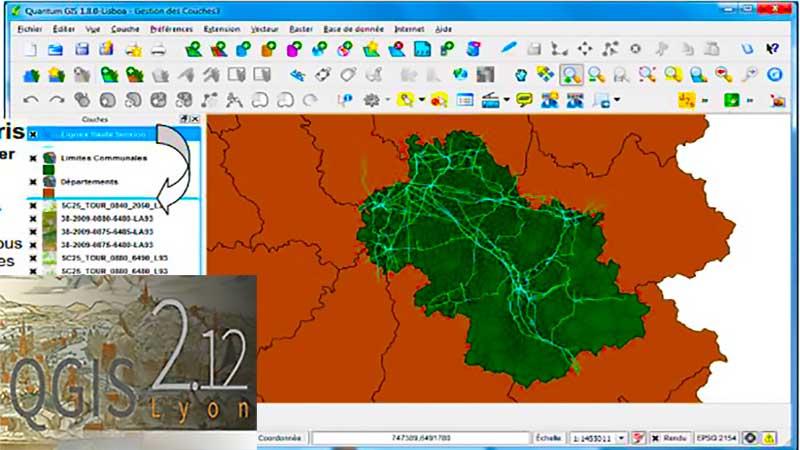The image size is (800, 450).
Task: Select the Zoom In magnifier tool
Action: 571,75
